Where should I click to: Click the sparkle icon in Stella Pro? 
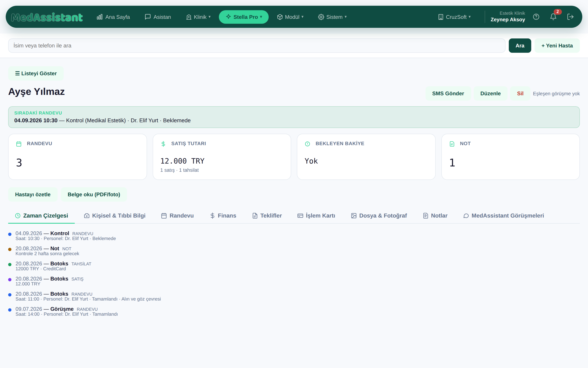click(228, 17)
